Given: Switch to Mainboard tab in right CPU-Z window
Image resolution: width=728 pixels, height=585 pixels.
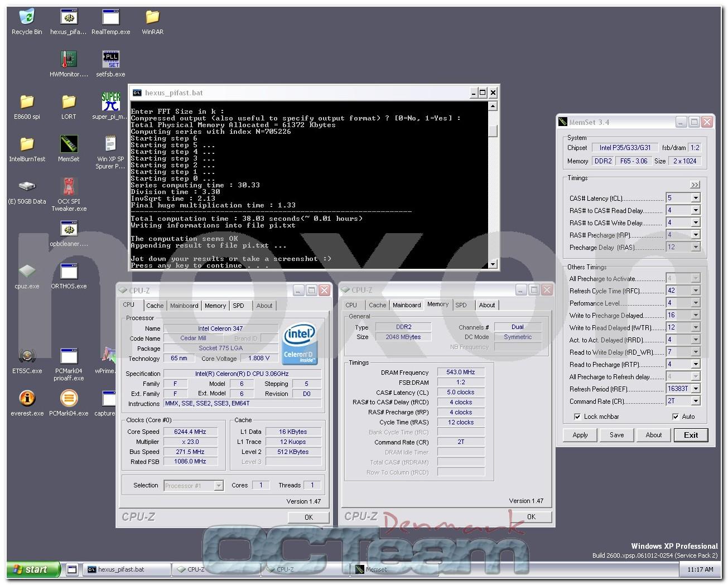Looking at the screenshot, I should pyautogui.click(x=407, y=305).
